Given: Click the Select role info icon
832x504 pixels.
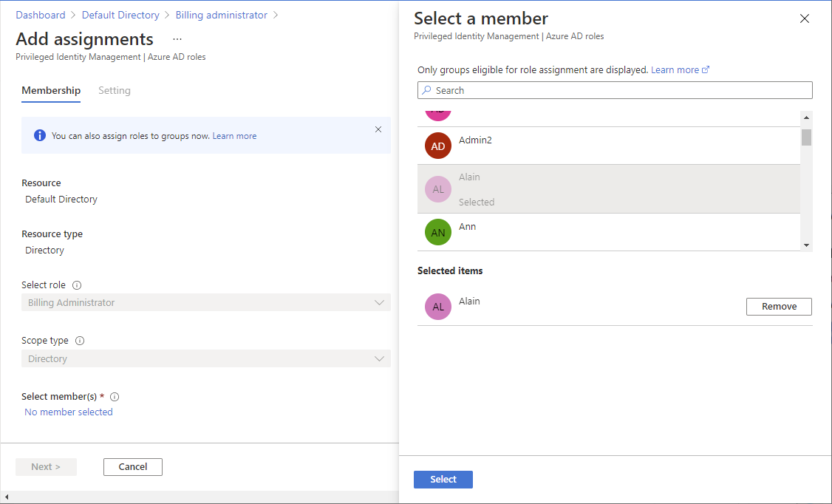Looking at the screenshot, I should (x=77, y=285).
